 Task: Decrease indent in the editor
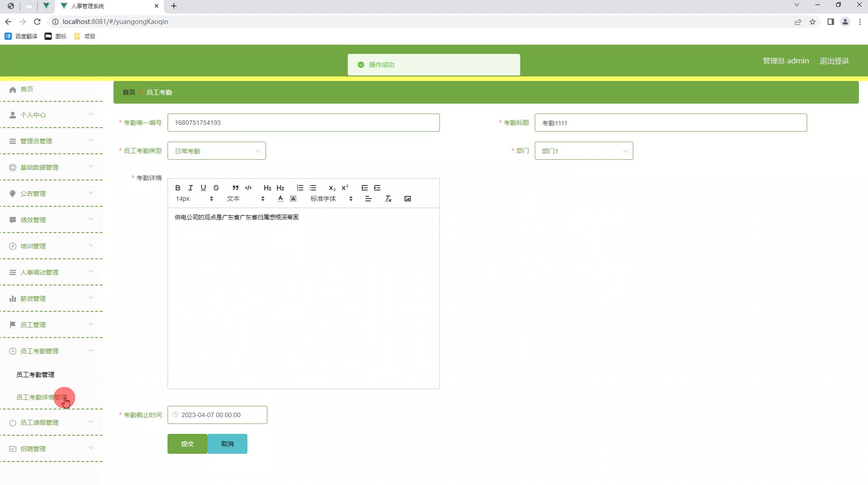[x=364, y=188]
